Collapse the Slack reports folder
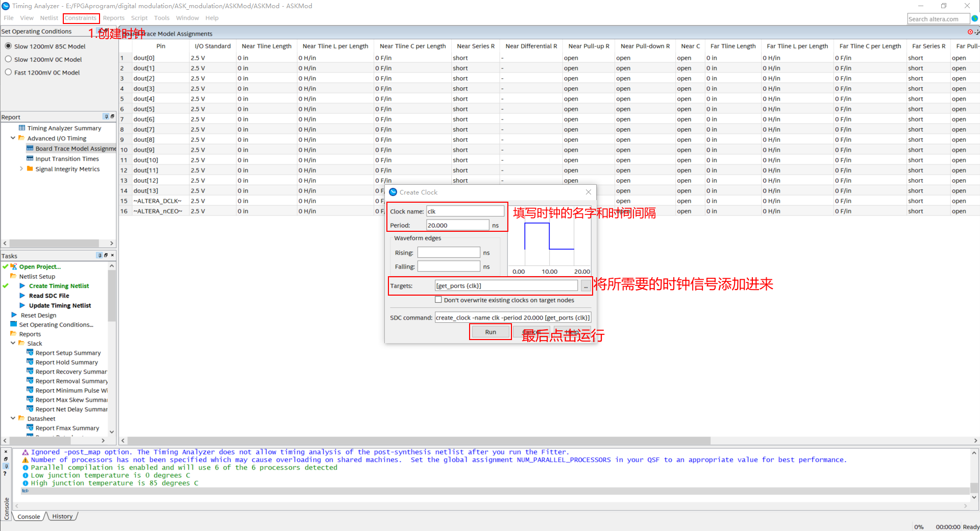The width and height of the screenshot is (980, 531). point(13,343)
